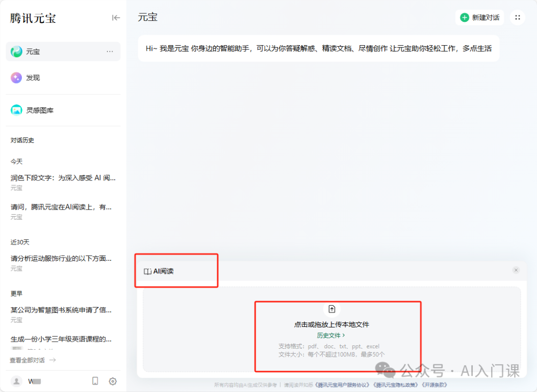Click the 近30天 group label
This screenshot has height=392, width=537.
click(x=20, y=242)
